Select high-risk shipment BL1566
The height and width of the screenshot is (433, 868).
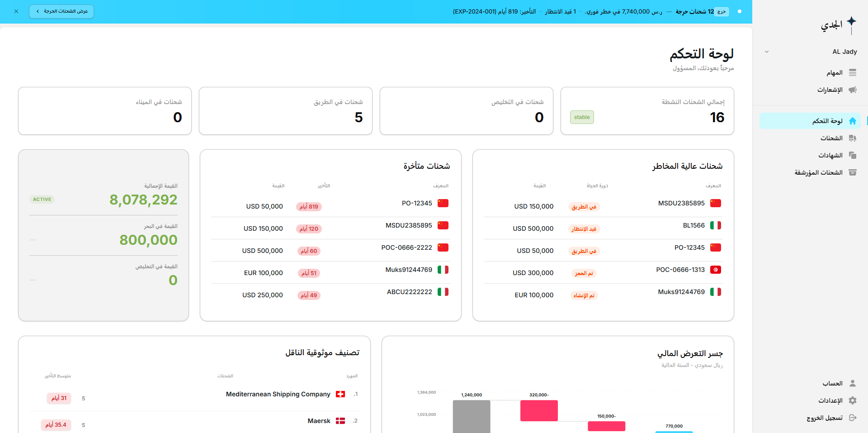coord(603,228)
